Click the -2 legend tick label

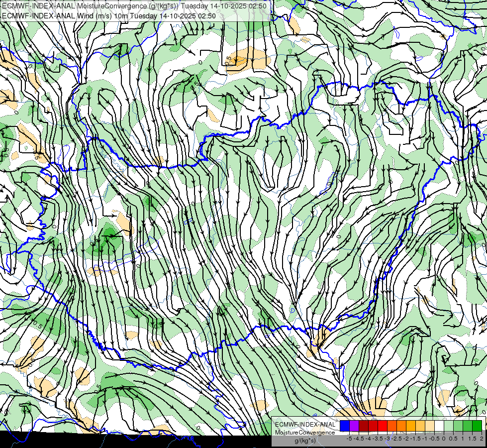tap(406, 439)
